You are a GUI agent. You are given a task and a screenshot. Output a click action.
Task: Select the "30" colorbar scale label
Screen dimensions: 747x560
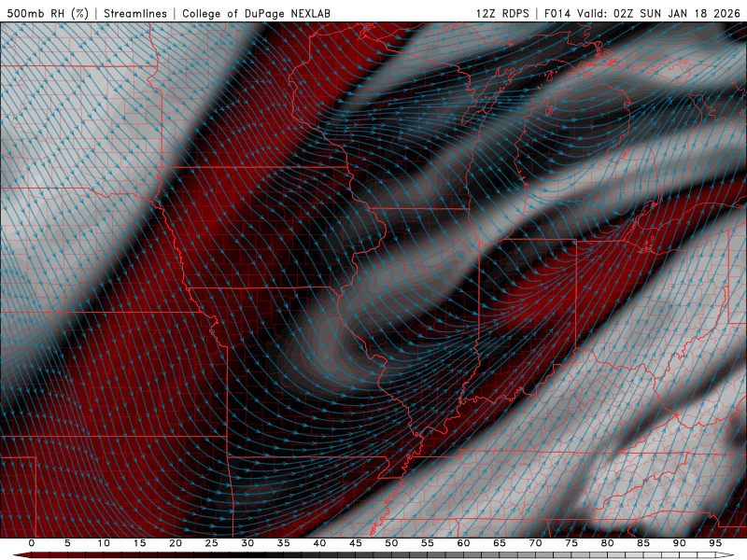click(247, 543)
